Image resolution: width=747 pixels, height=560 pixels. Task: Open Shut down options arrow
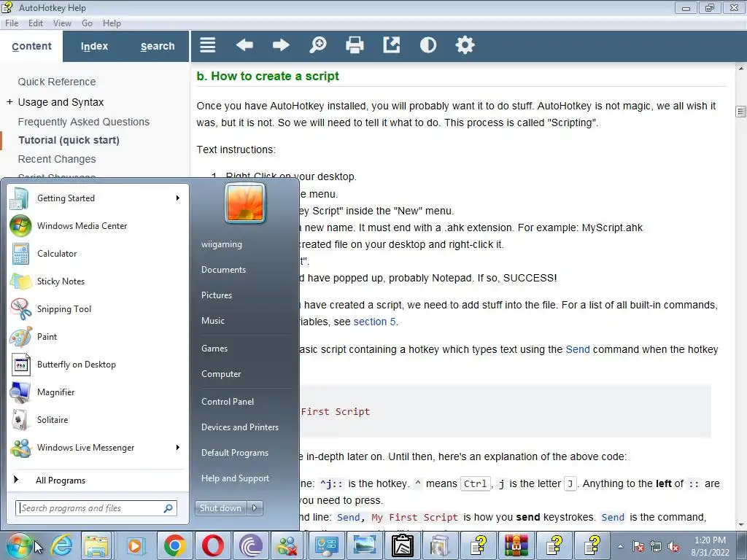pyautogui.click(x=255, y=508)
